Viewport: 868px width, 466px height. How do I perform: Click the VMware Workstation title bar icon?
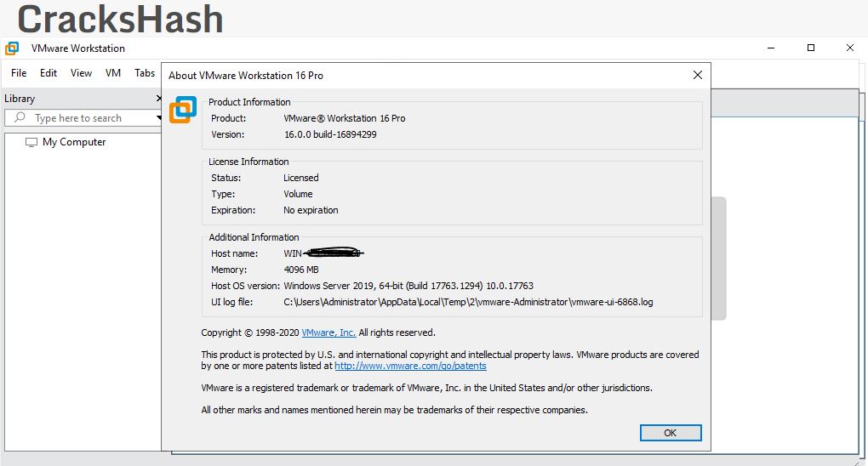[12, 48]
